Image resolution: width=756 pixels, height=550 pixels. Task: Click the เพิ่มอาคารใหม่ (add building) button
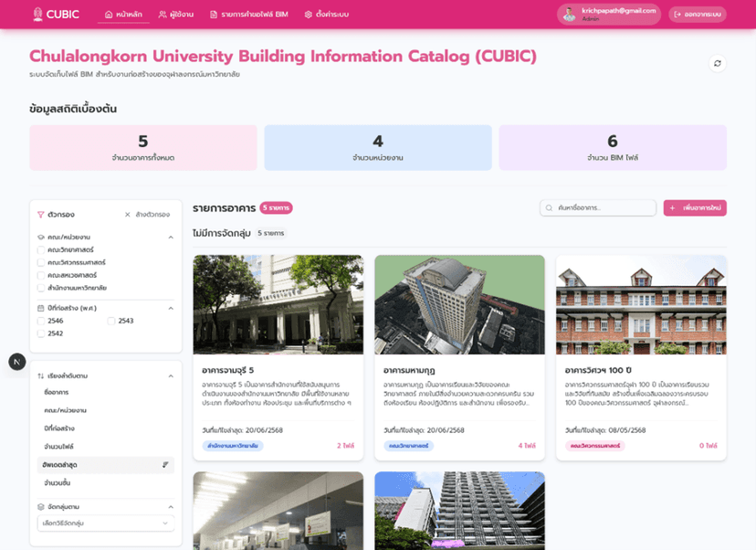[695, 208]
